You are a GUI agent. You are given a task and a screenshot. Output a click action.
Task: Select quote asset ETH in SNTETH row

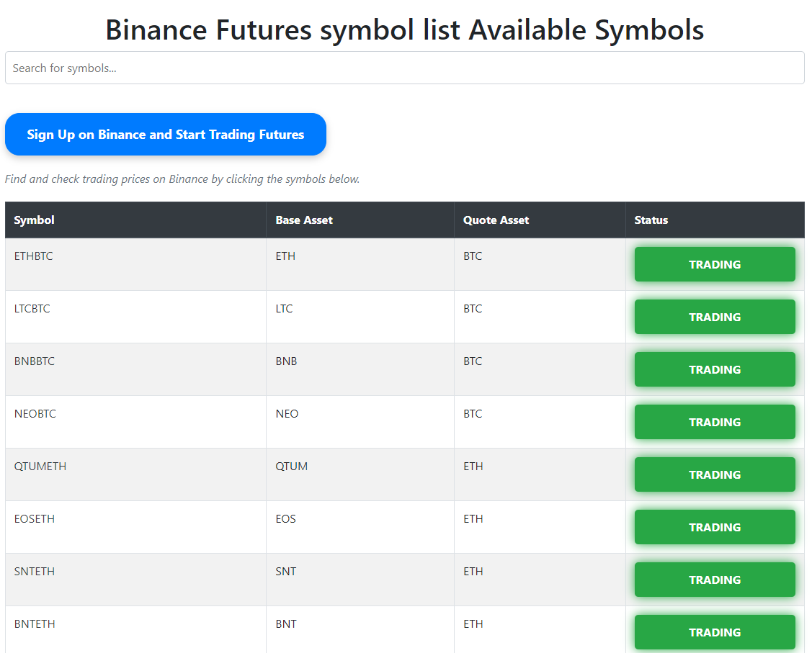pos(473,571)
